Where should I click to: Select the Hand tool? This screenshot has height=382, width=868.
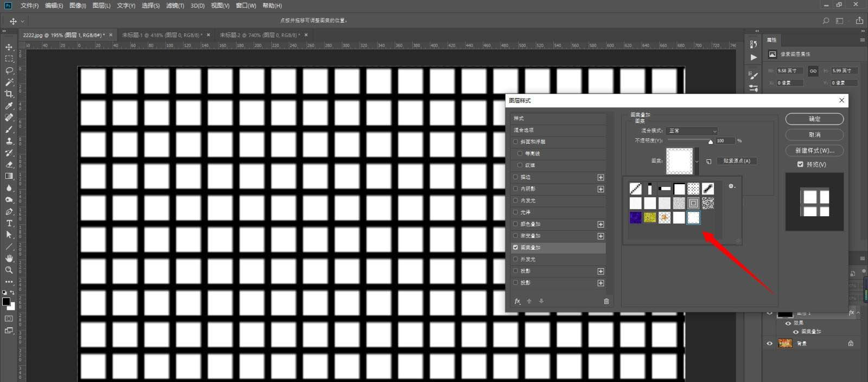click(x=9, y=258)
